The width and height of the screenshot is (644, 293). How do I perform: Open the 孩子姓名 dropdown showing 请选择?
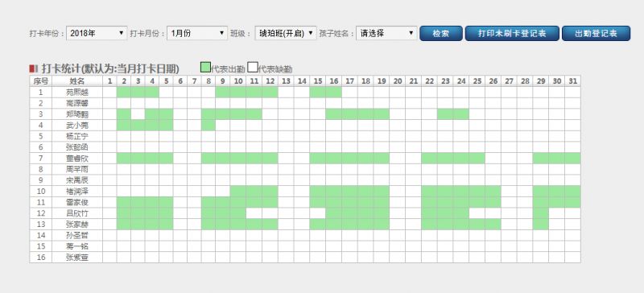(x=387, y=33)
